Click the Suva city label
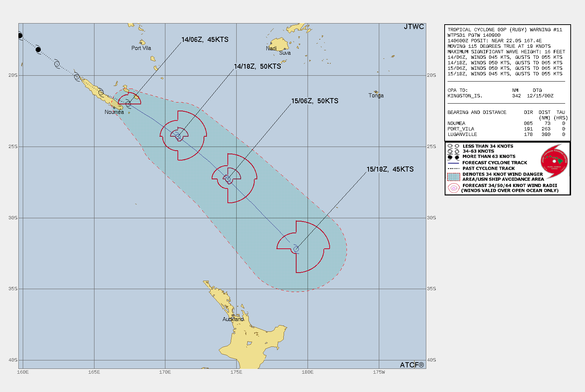585x392 pixels. pos(285,53)
